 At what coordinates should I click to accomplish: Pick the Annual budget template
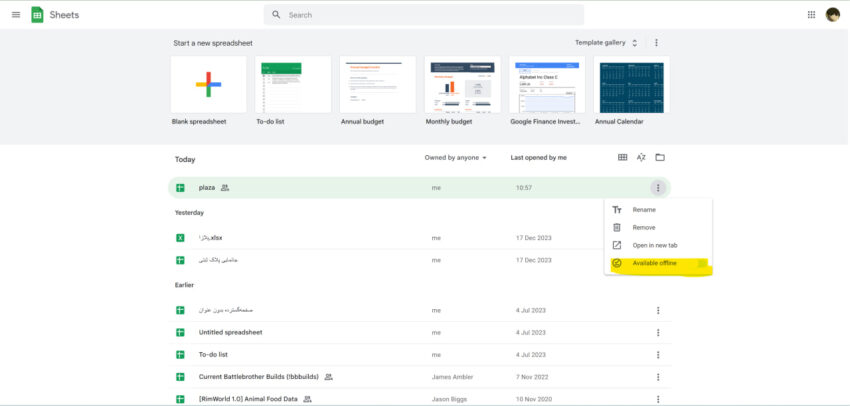pos(378,85)
